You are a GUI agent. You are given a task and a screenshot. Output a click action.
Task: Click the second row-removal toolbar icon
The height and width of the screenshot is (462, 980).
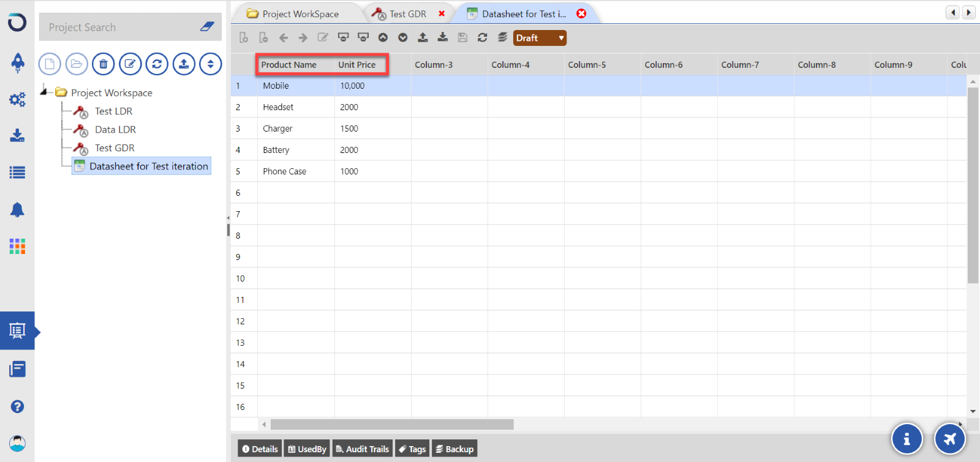[x=363, y=38]
